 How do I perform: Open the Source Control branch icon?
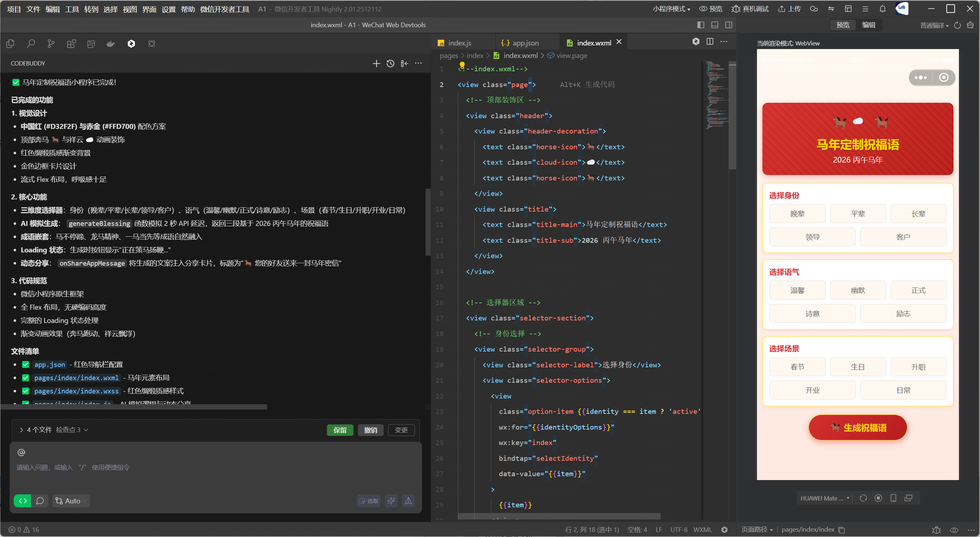(51, 44)
